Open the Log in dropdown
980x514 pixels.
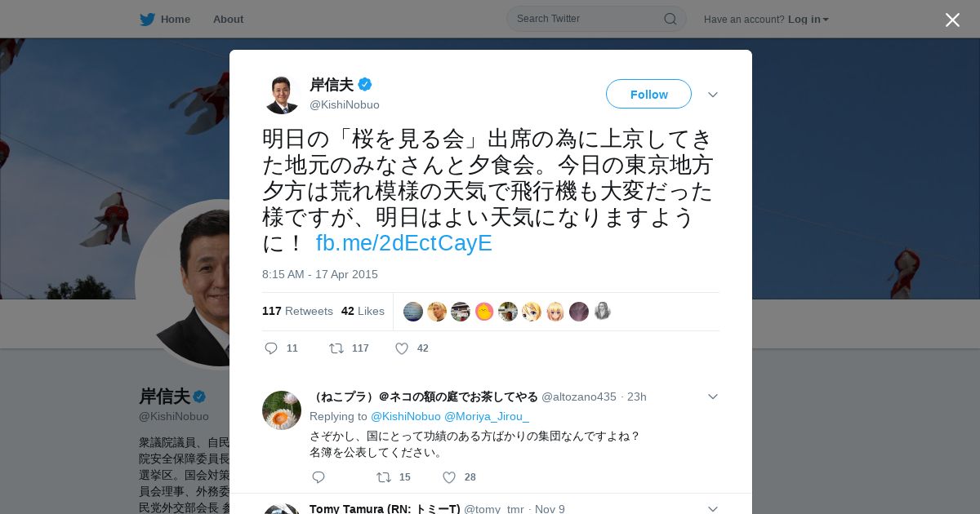pos(808,20)
